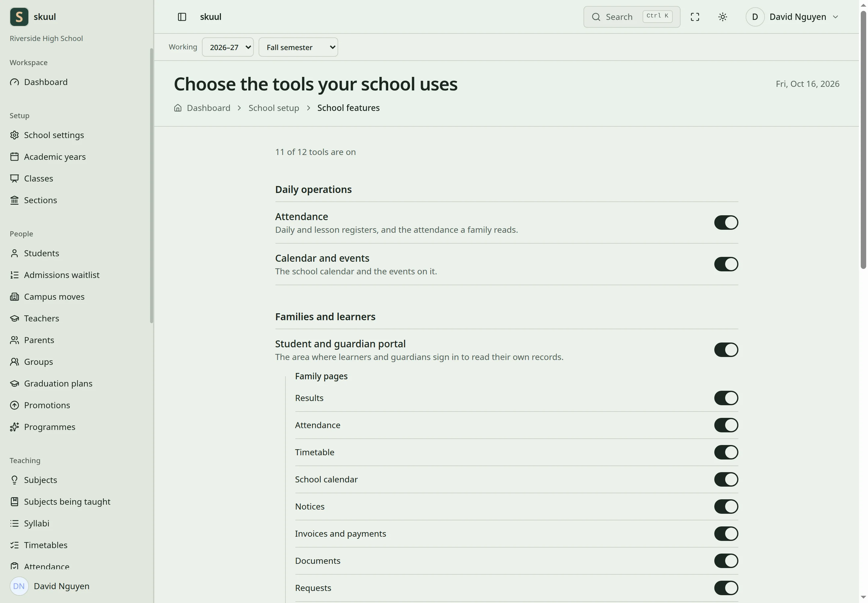Open Groups from the People section
868x603 pixels.
39,362
